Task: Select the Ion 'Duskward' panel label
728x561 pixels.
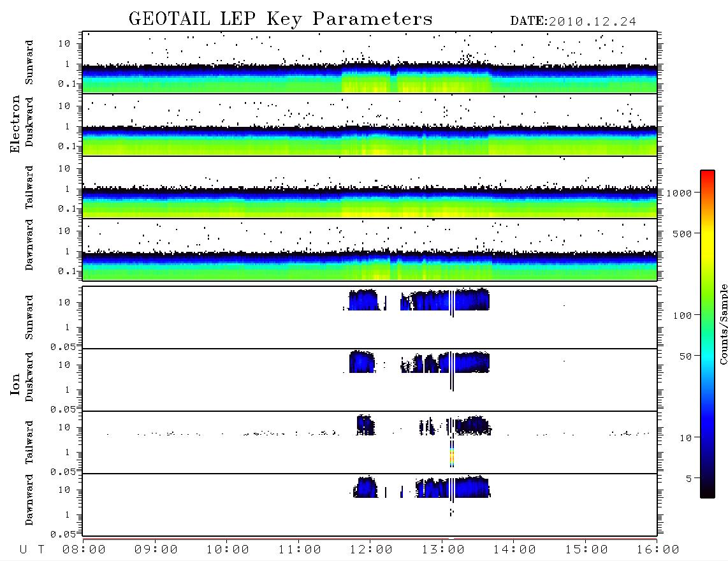Action: click(x=29, y=377)
